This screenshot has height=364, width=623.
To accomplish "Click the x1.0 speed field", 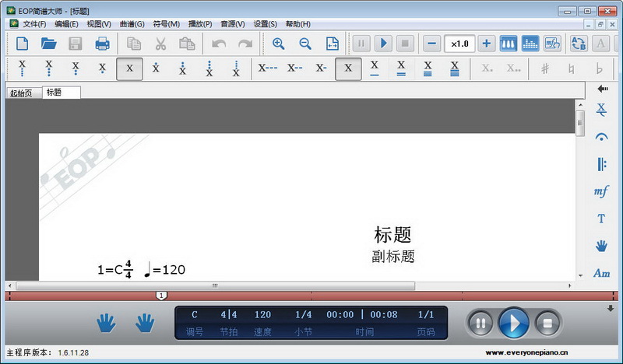I will (x=459, y=44).
